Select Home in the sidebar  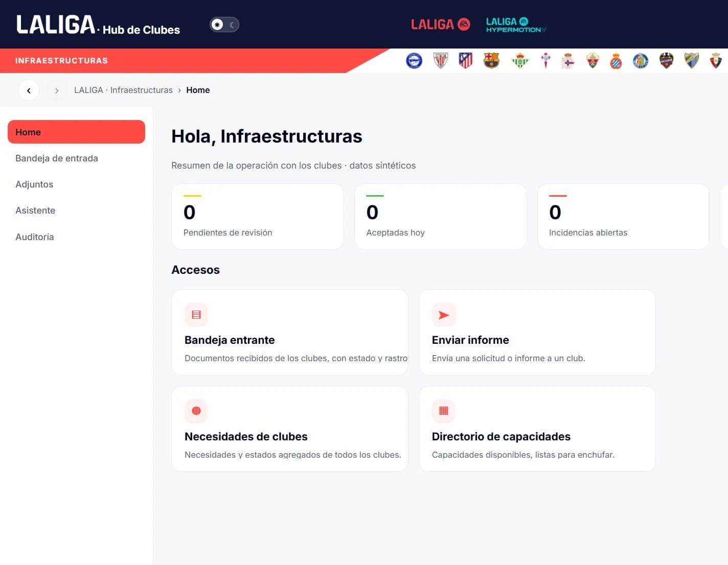[x=76, y=132]
